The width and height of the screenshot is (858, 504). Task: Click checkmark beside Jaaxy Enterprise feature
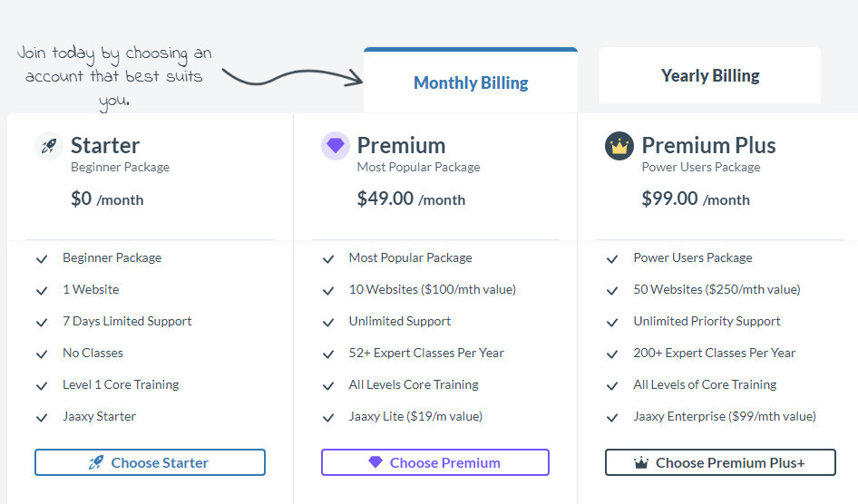click(612, 417)
